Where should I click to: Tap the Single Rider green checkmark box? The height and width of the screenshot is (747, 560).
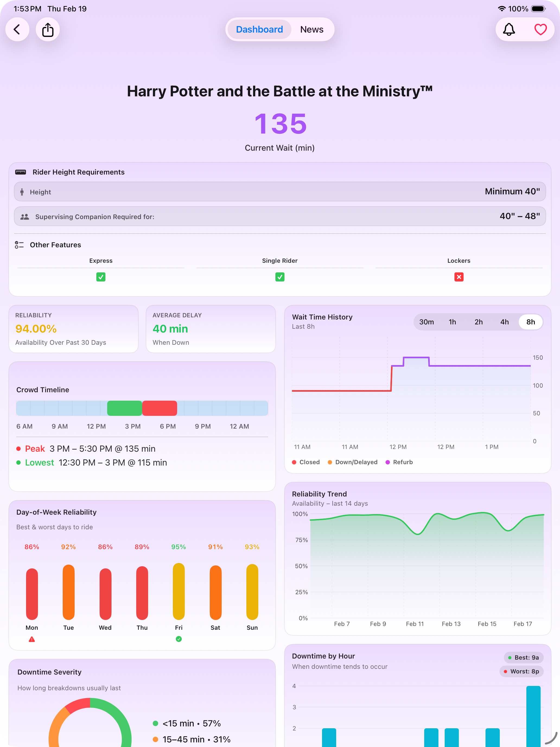pyautogui.click(x=280, y=277)
